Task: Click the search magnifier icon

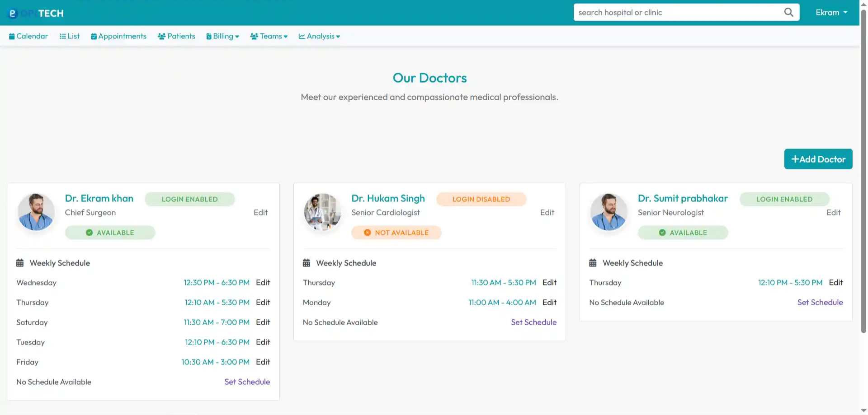Action: tap(788, 12)
